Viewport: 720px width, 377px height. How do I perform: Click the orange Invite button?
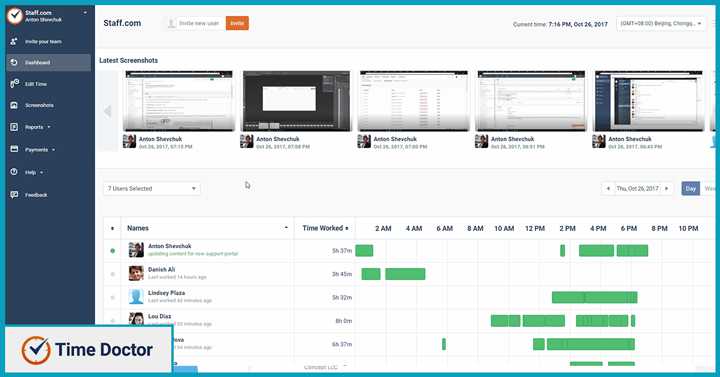pyautogui.click(x=237, y=23)
